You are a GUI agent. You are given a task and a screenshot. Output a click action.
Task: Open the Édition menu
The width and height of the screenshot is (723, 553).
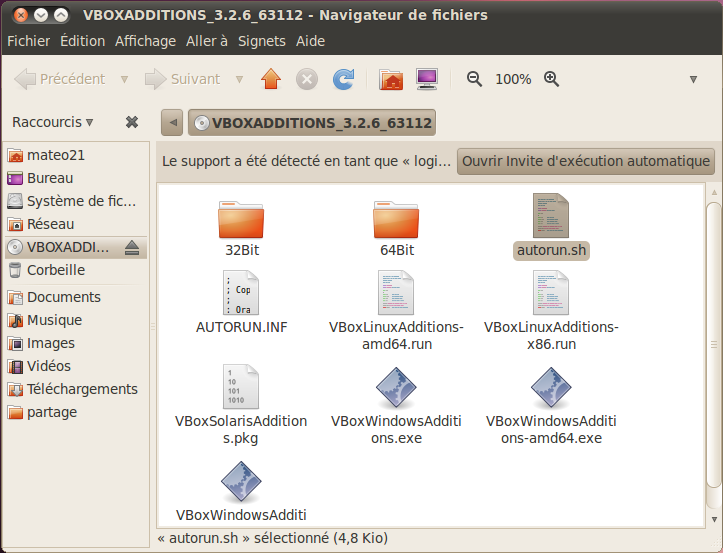tap(83, 41)
